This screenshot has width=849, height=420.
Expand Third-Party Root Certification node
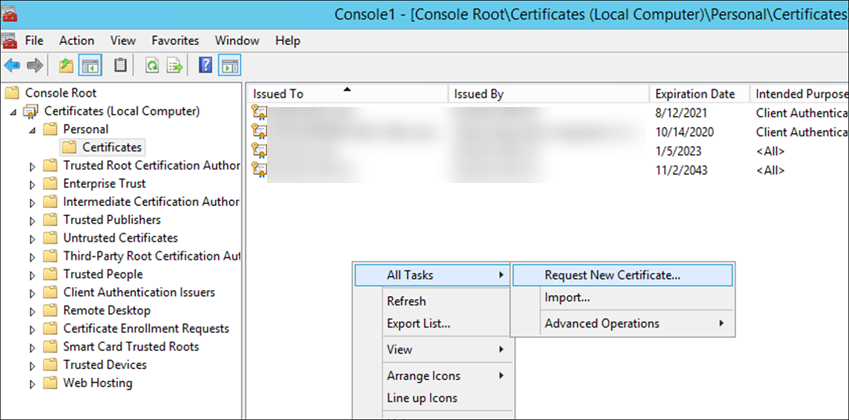click(x=32, y=257)
